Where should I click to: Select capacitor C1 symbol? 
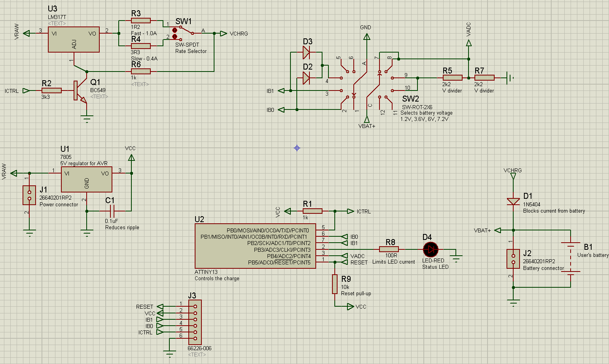coord(112,211)
